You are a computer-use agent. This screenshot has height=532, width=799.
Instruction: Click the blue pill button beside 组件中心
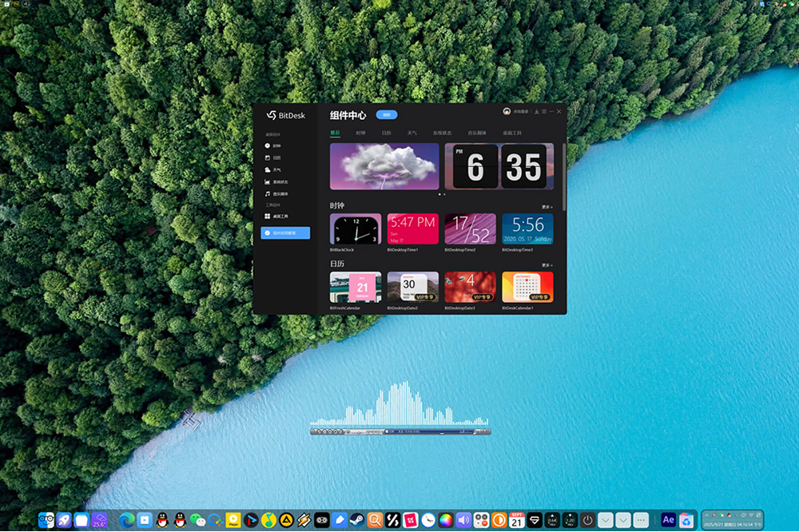[x=387, y=115]
